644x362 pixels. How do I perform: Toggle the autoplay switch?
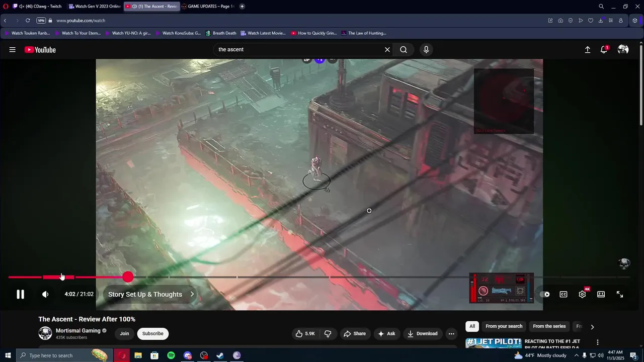545,294
